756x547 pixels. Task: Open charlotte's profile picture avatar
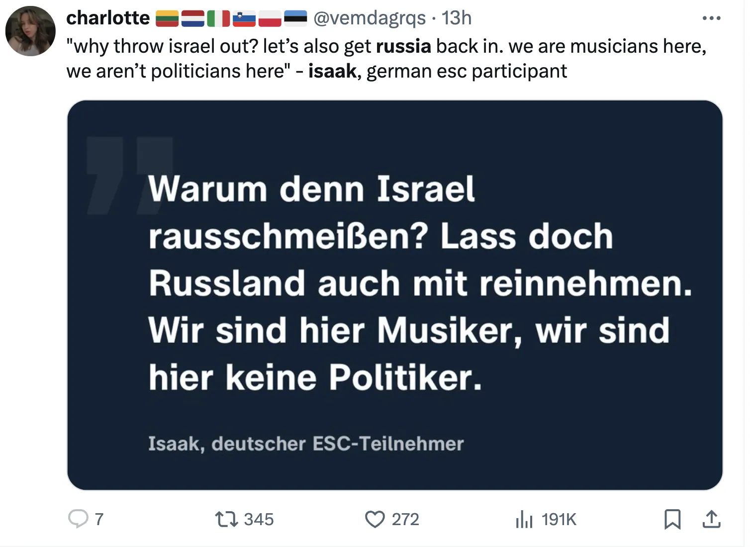30,31
